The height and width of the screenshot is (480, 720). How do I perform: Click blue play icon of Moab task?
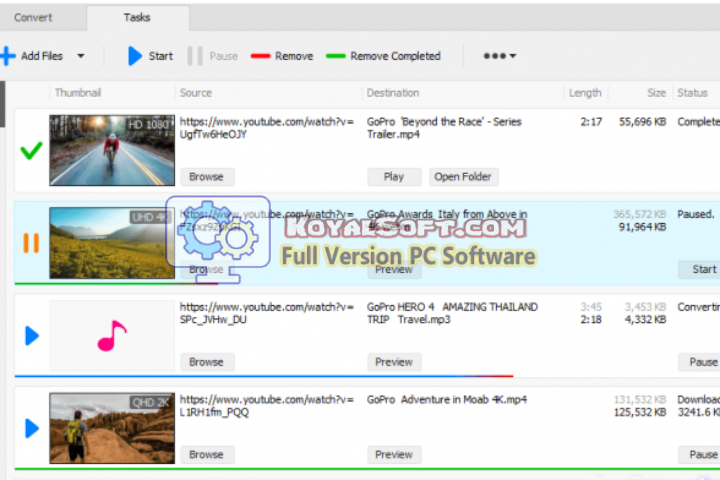pos(32,428)
